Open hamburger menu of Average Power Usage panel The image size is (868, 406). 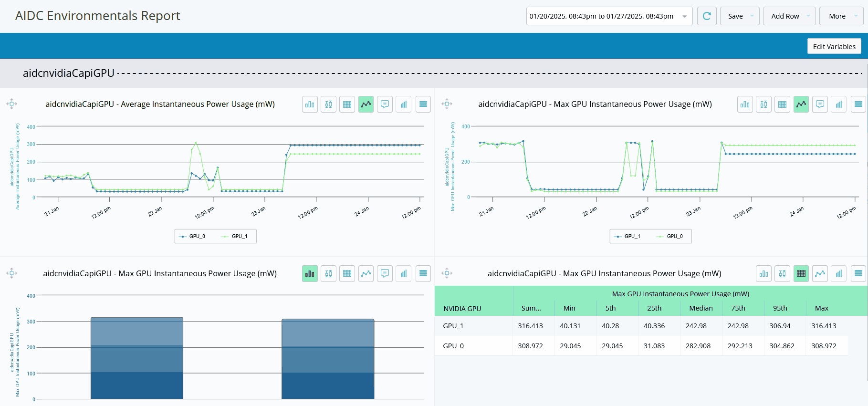(x=423, y=104)
